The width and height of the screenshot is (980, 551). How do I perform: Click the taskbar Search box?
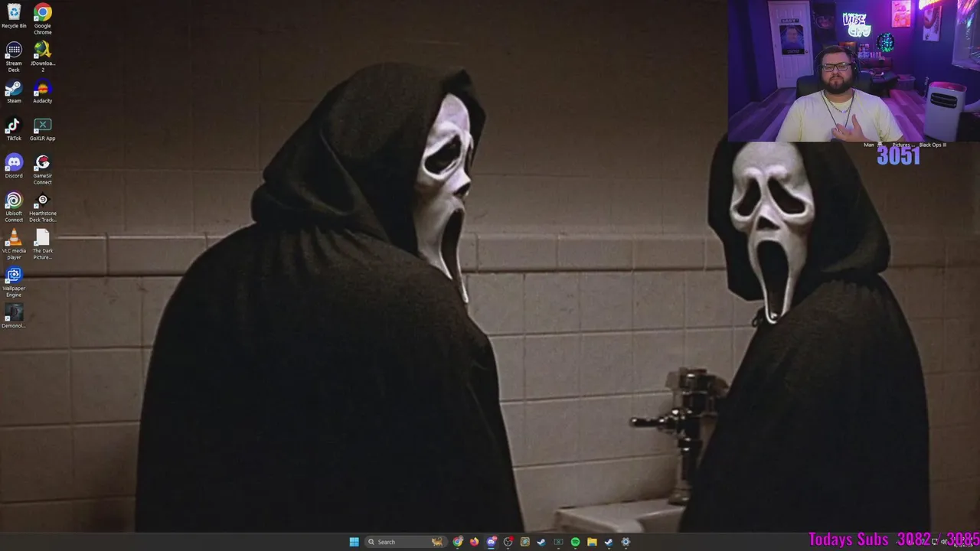click(406, 542)
